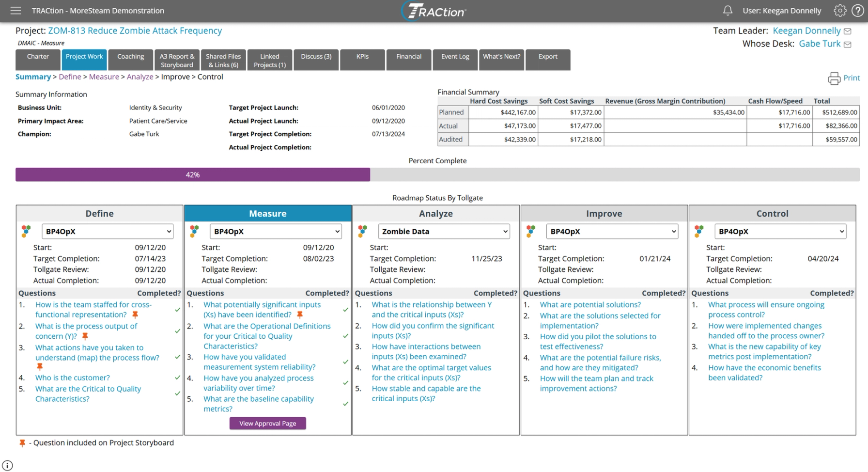Select the Project Work tab
868x472 pixels.
84,60
